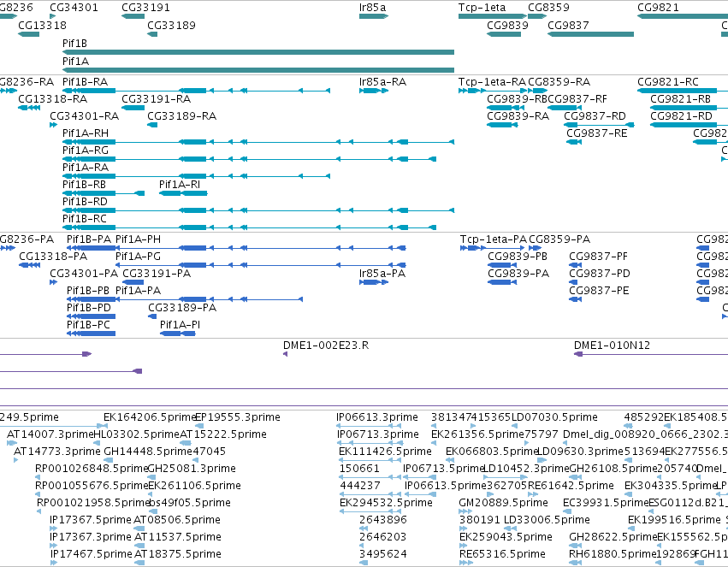Click the CG8359-RA transcript label
This screenshot has height=567, width=728.
(x=559, y=81)
